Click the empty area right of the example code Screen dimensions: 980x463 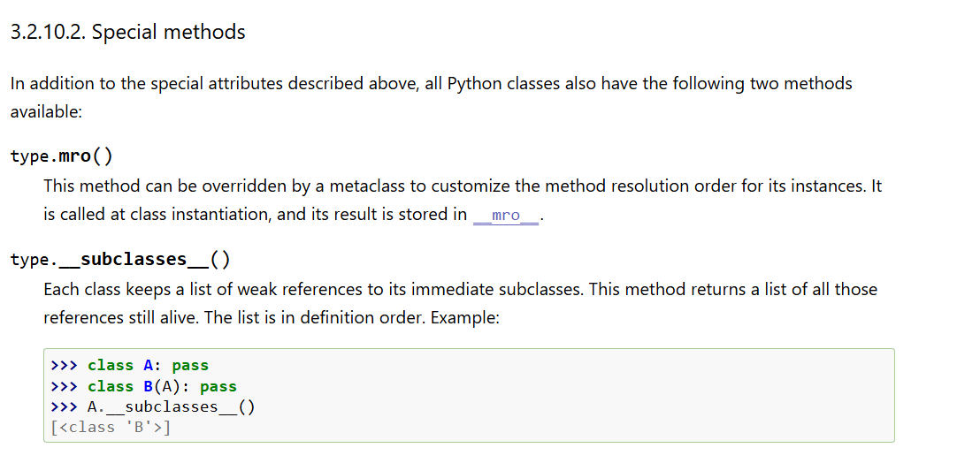619,396
